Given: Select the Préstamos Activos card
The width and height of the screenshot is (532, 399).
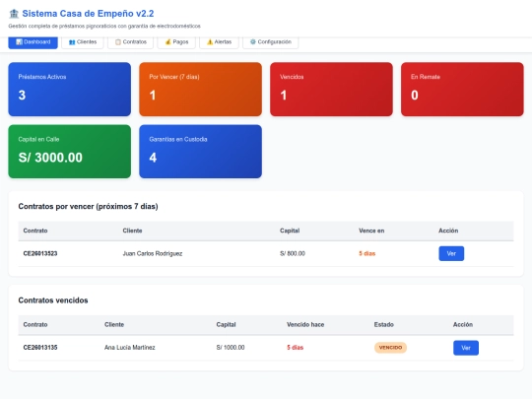Looking at the screenshot, I should tap(70, 90).
